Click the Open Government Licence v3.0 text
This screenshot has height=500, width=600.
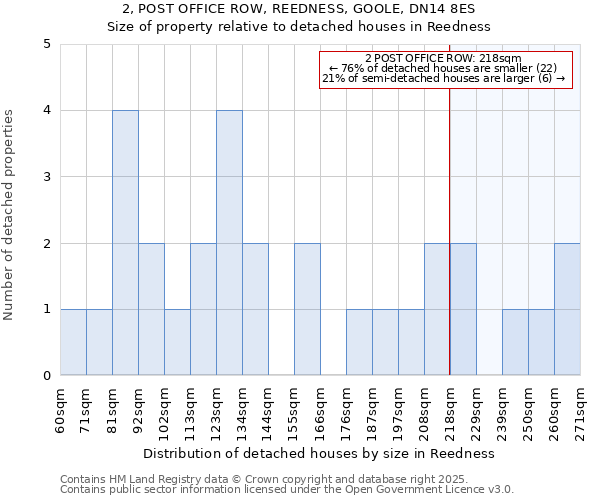(287, 489)
